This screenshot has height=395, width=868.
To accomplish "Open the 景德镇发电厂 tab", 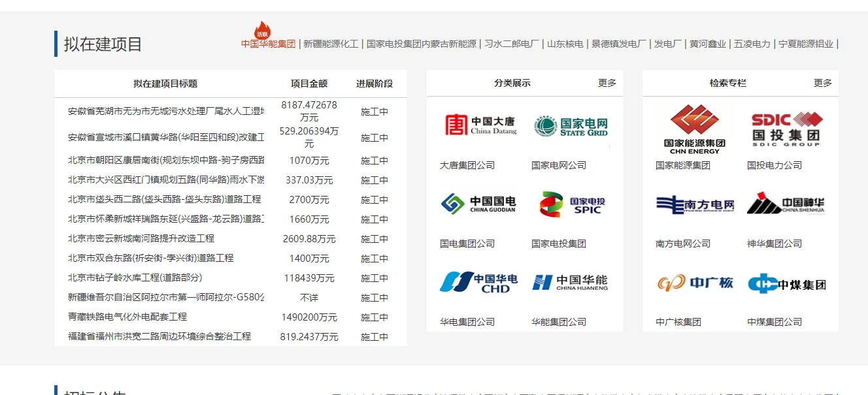I will (x=619, y=44).
